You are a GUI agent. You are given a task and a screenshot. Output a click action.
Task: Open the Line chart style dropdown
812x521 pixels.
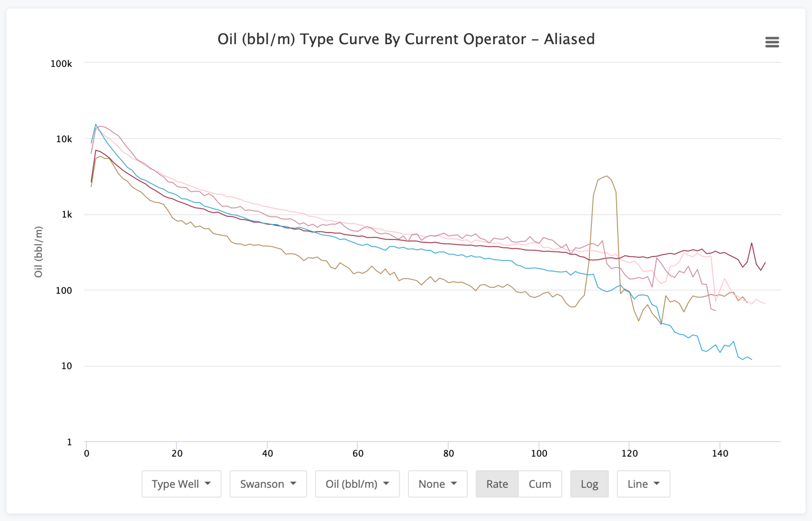coord(643,484)
